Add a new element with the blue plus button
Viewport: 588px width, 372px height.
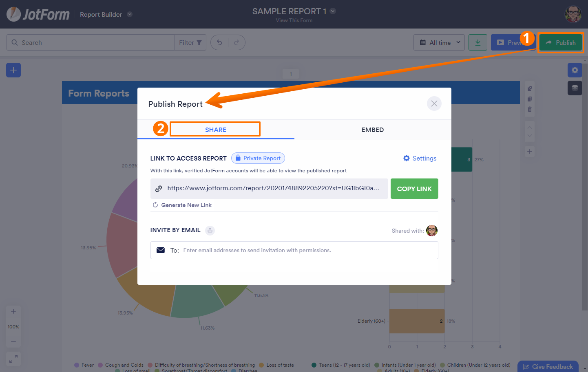click(13, 70)
